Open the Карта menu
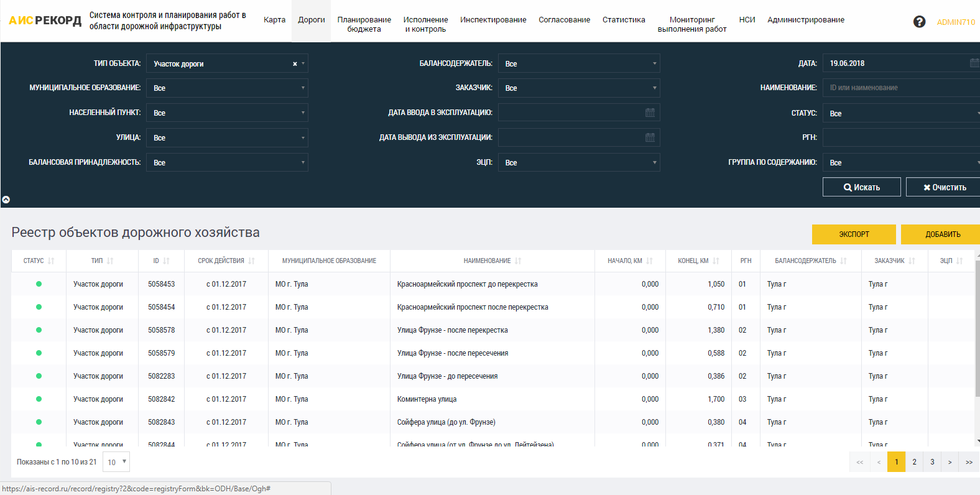 [274, 20]
